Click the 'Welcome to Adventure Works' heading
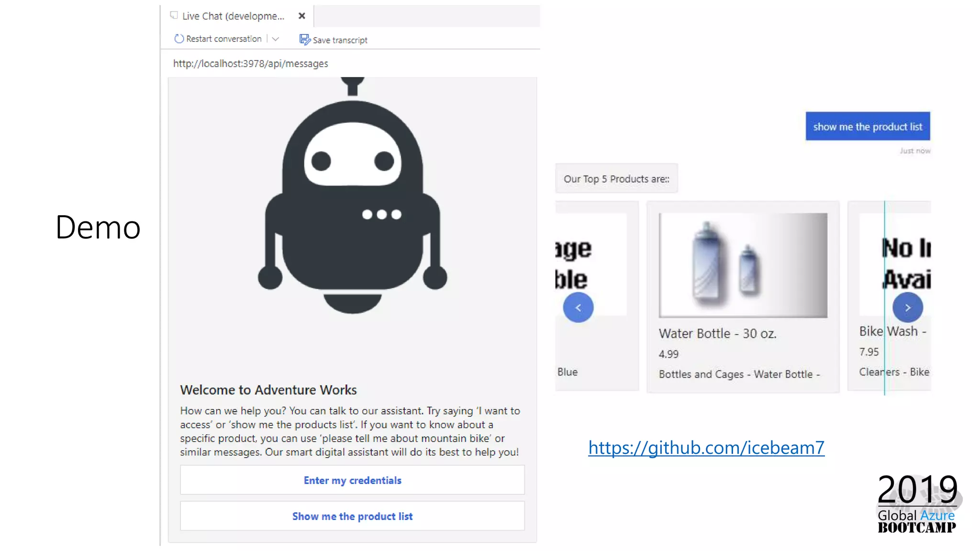The image size is (980, 551). pyautogui.click(x=268, y=390)
